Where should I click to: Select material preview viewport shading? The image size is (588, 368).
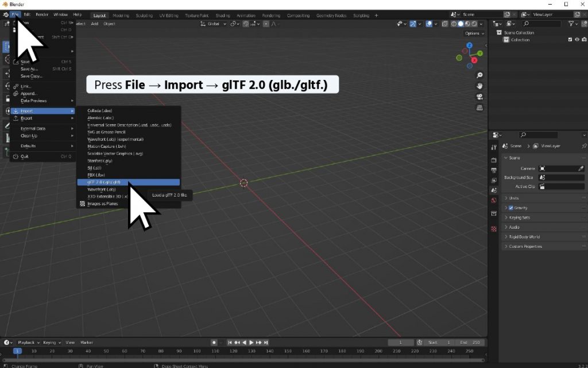coord(467,24)
